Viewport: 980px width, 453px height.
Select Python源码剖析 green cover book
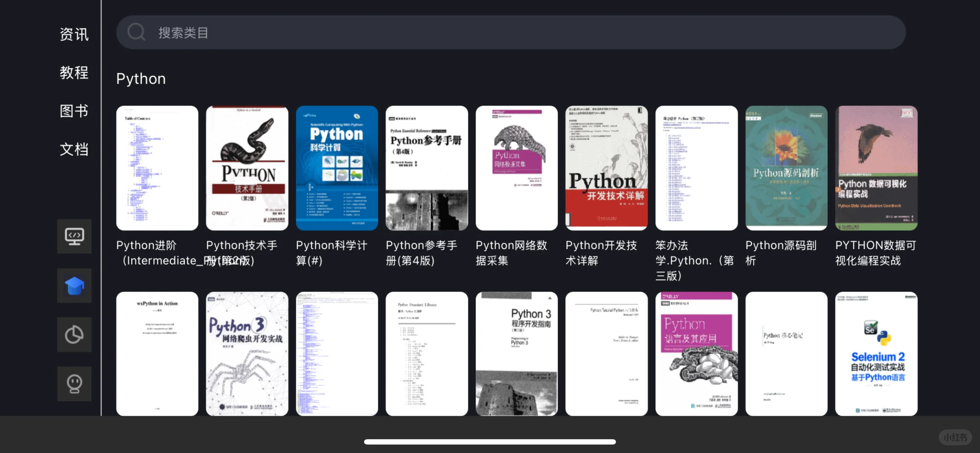tap(786, 168)
